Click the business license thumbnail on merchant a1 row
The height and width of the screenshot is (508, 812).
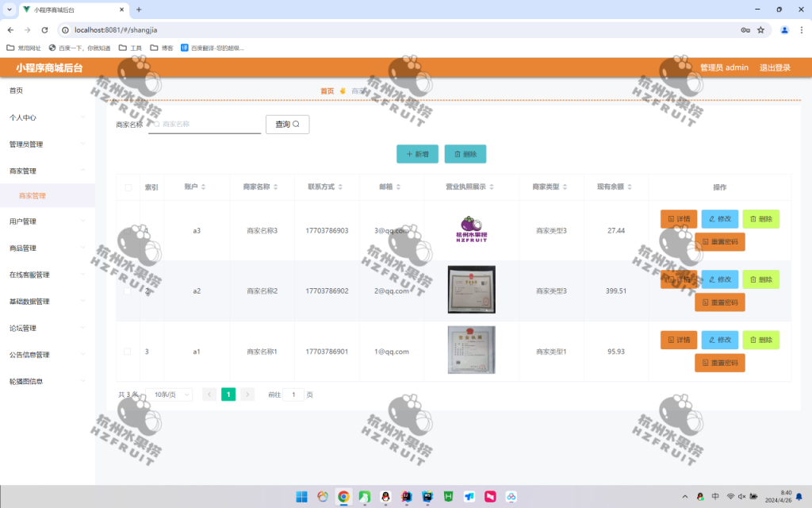coord(471,350)
